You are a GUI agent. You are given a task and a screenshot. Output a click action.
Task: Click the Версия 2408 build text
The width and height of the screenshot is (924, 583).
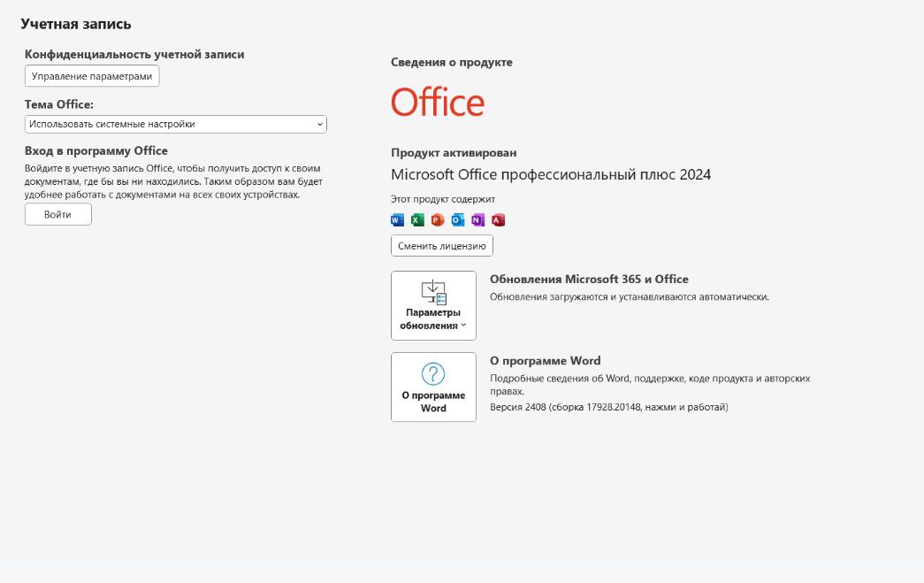point(608,407)
